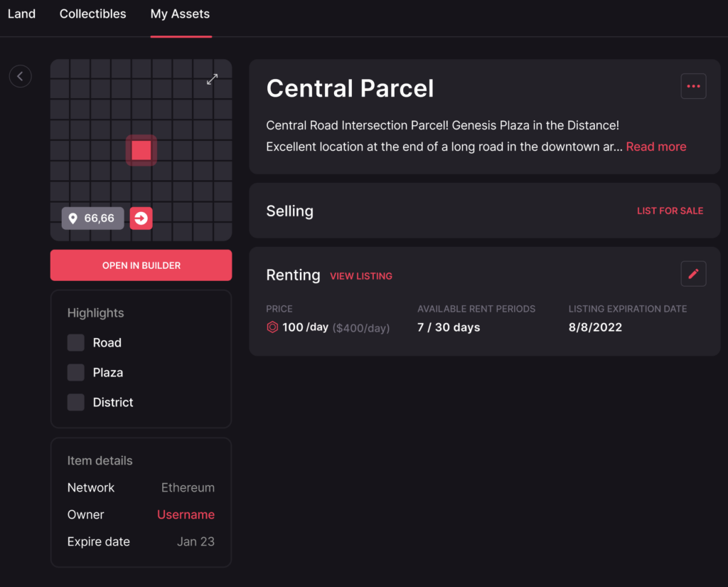Select the My Assets tab
Image resolution: width=728 pixels, height=587 pixels.
[180, 14]
